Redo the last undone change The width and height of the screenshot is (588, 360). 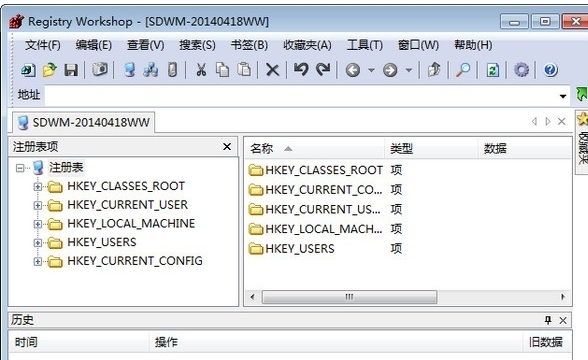click(323, 69)
